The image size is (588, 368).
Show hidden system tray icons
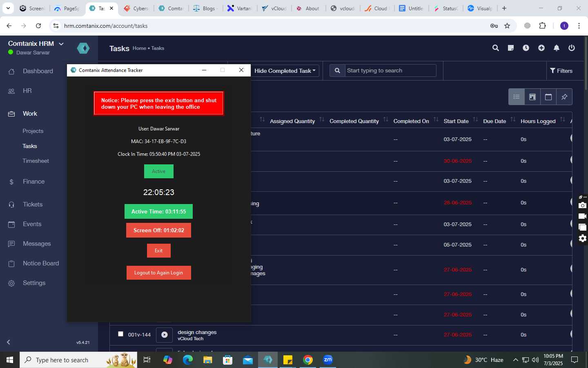click(x=515, y=360)
